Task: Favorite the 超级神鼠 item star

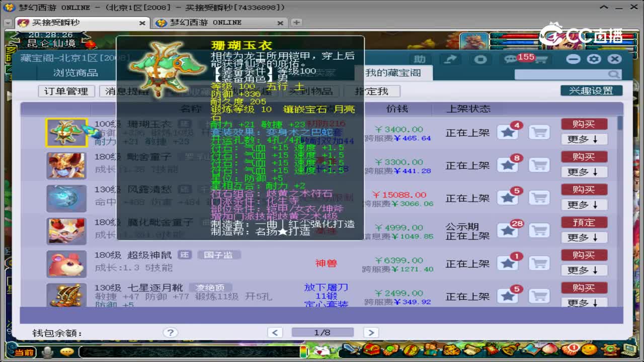Action: 508,263
